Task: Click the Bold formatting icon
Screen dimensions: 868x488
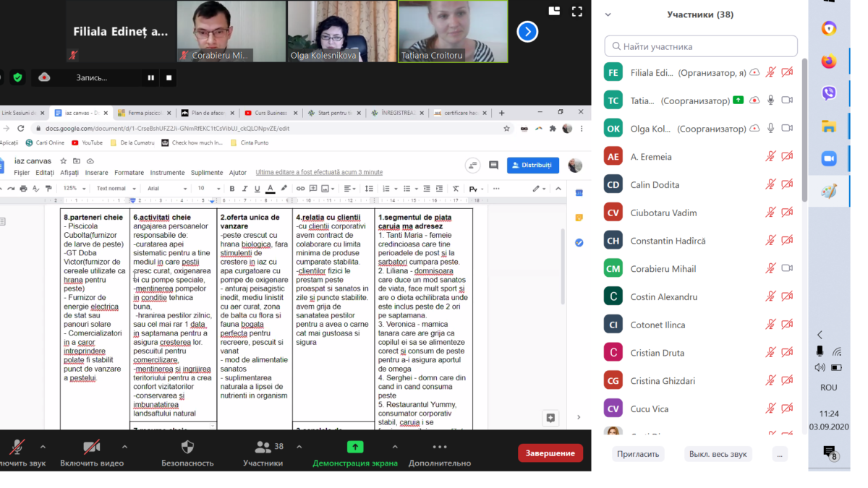Action: coord(232,189)
